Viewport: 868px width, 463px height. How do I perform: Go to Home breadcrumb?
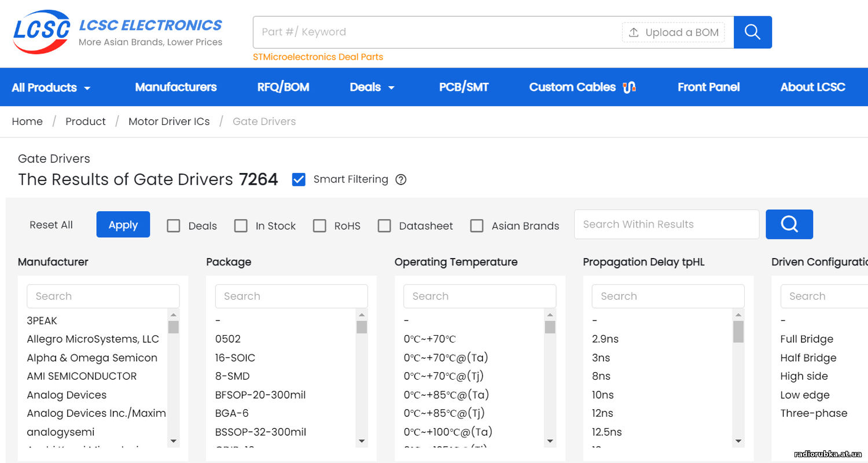tap(27, 122)
